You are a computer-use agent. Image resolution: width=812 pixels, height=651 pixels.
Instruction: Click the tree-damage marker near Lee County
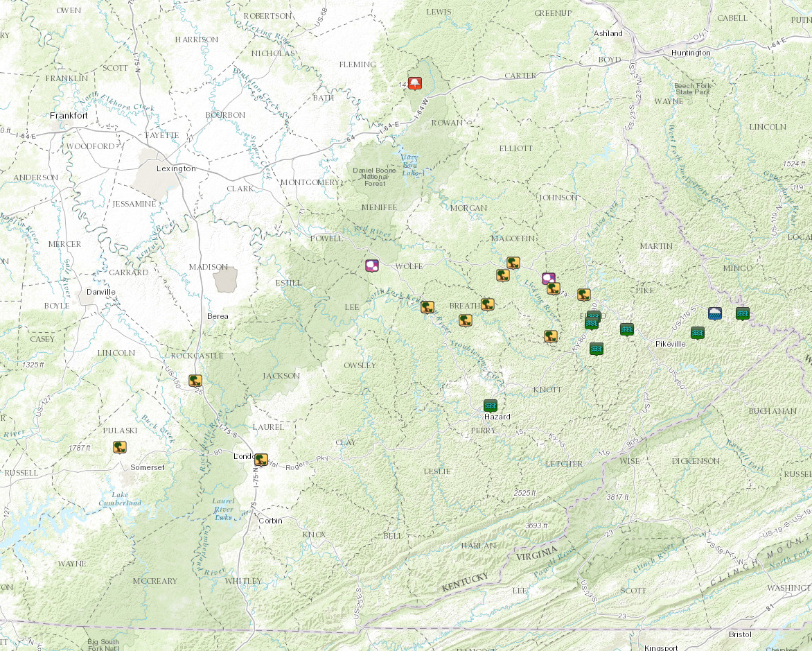tap(427, 307)
